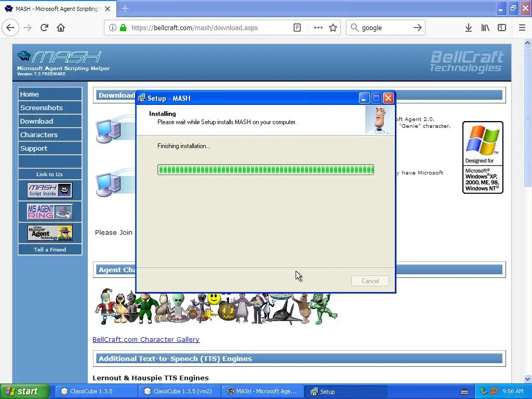Screen dimensions: 532x399
Task: Show site information icon in address bar
Action: [113, 28]
